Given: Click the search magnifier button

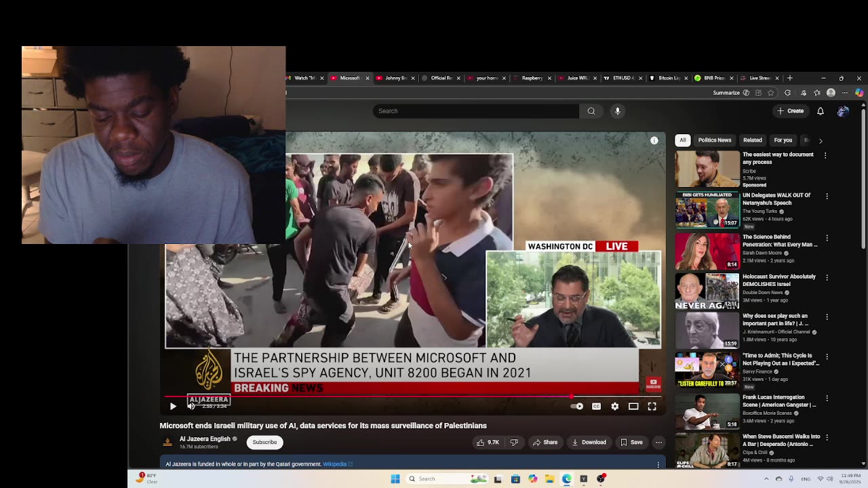Looking at the screenshot, I should point(591,110).
